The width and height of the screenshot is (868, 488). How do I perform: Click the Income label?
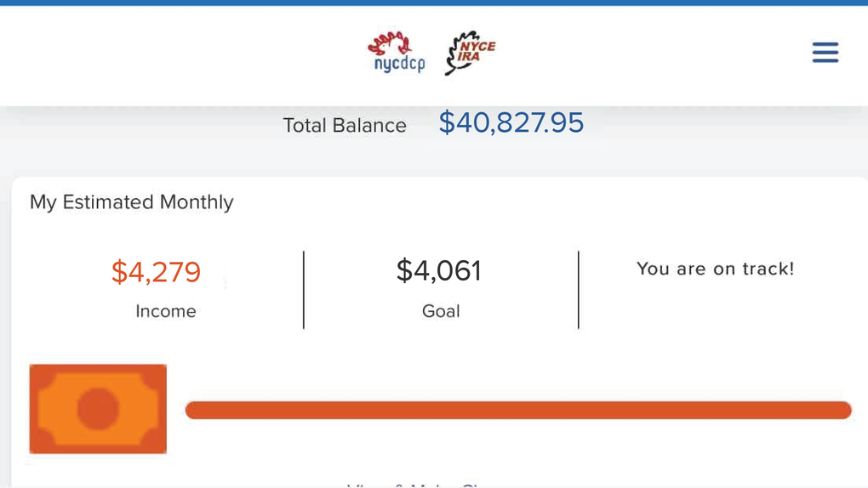166,311
